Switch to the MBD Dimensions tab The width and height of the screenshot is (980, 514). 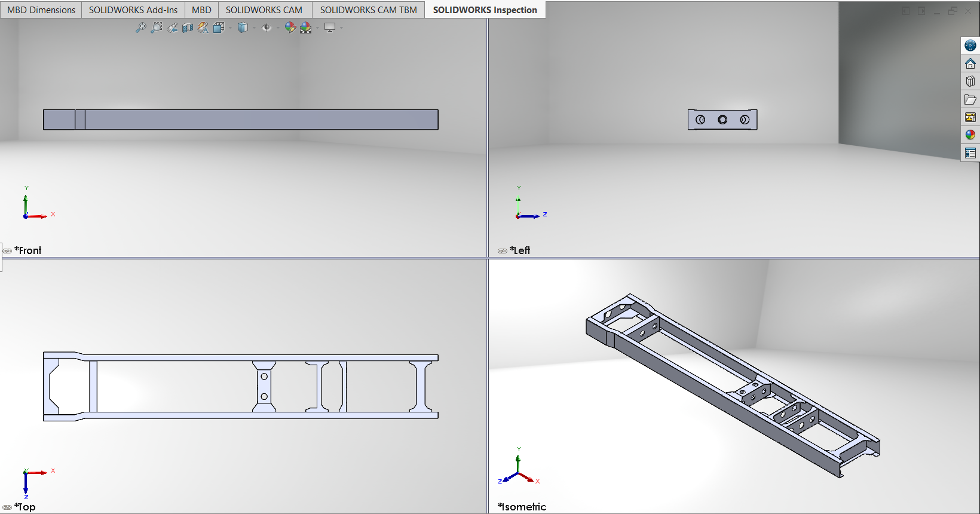click(41, 10)
